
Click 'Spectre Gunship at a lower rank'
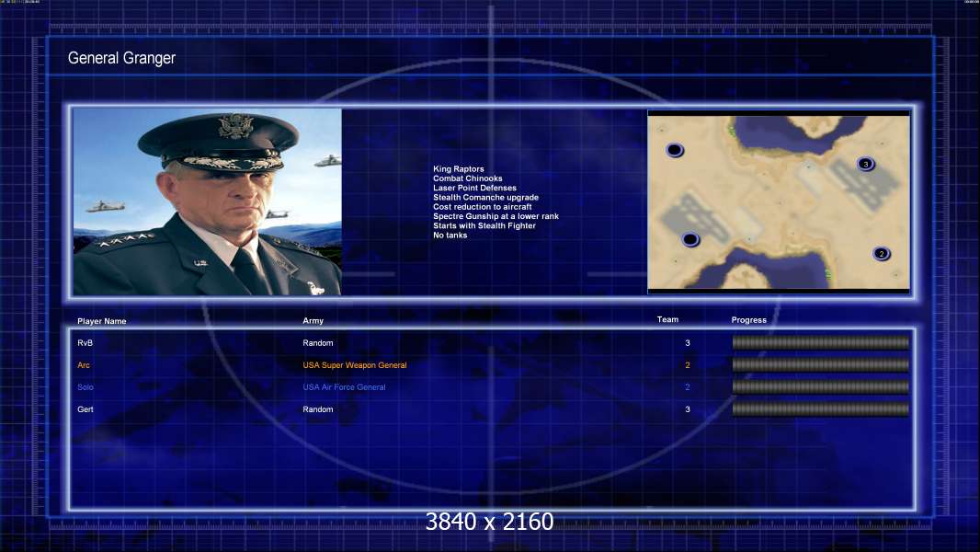[496, 216]
